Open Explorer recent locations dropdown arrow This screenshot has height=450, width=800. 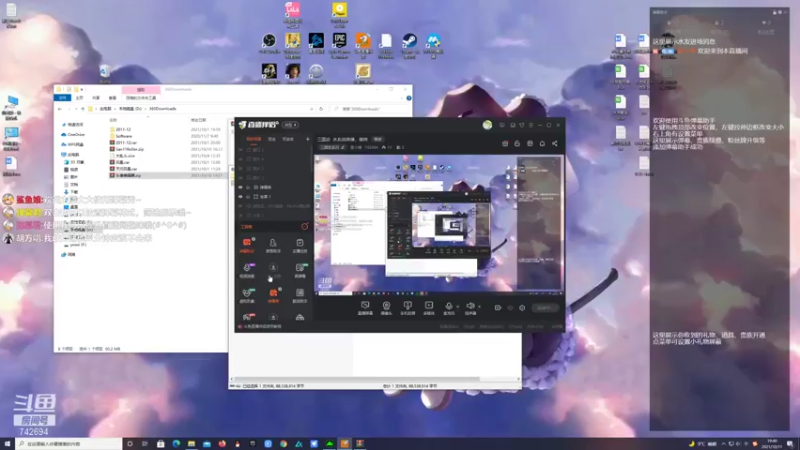click(x=76, y=109)
